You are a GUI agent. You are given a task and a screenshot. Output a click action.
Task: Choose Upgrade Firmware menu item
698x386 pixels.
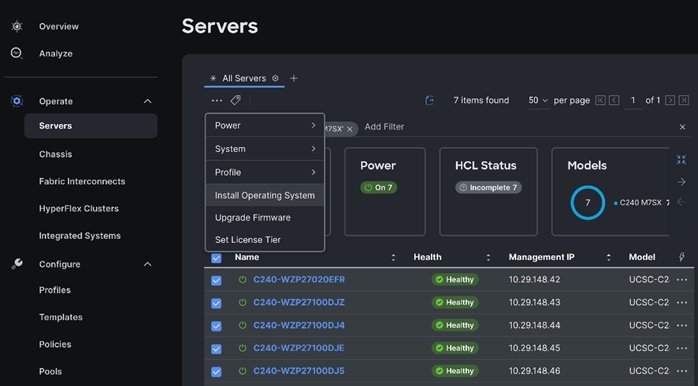coord(265,218)
